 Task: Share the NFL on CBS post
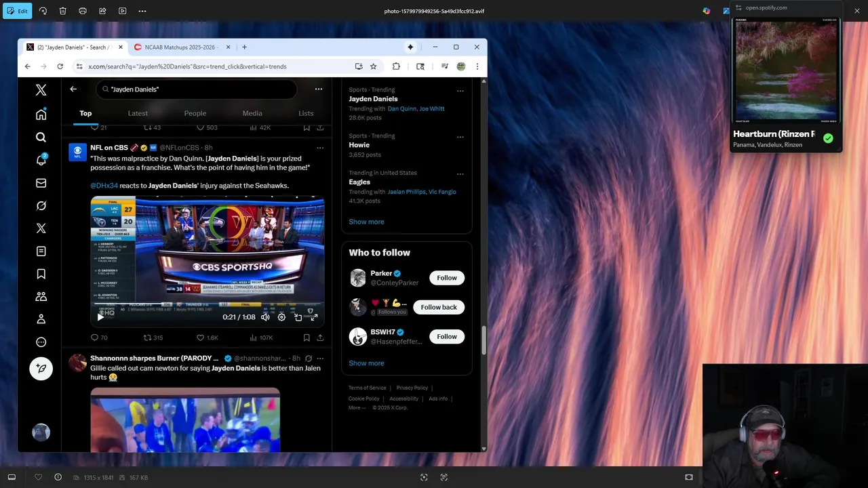coord(320,338)
